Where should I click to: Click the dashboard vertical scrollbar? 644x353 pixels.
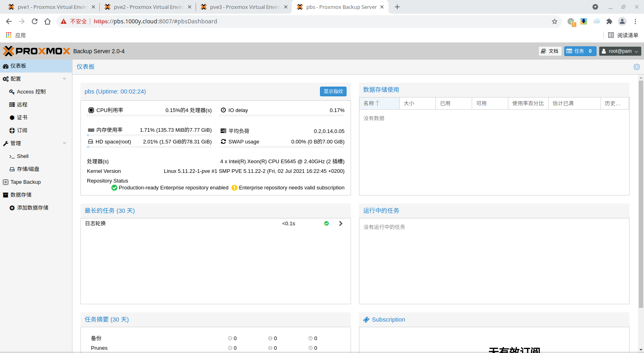641,193
